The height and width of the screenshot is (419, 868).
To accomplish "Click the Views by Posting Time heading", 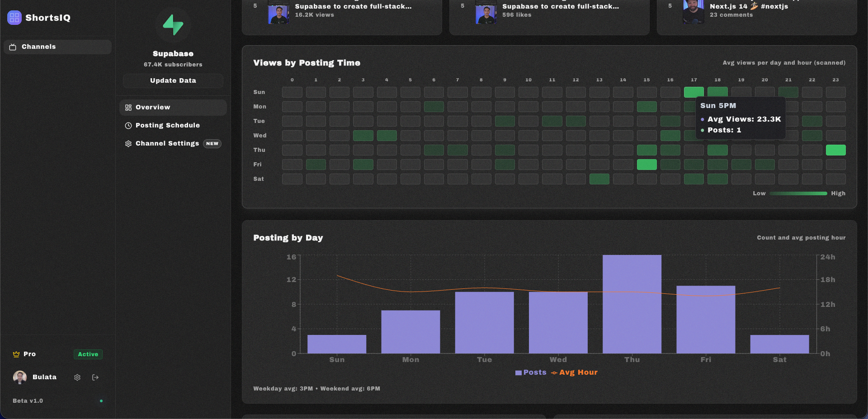I will point(307,63).
